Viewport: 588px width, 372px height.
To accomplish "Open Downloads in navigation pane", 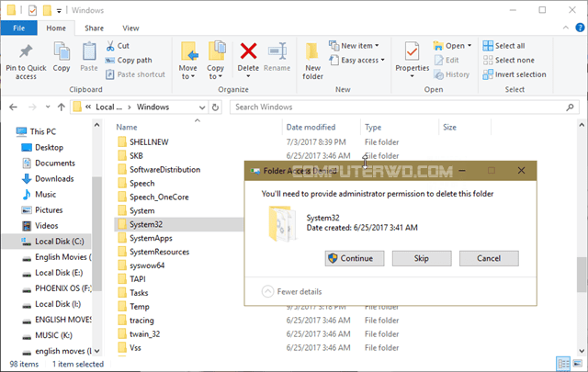I will (48, 179).
